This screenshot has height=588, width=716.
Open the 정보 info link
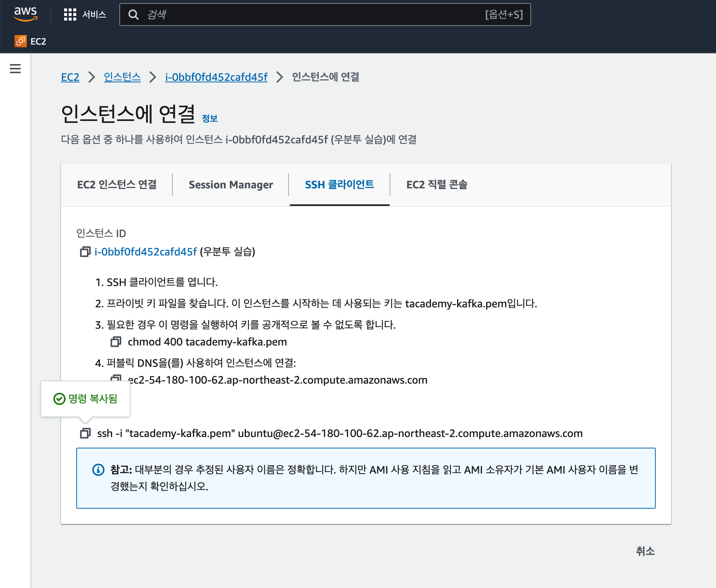pos(210,119)
